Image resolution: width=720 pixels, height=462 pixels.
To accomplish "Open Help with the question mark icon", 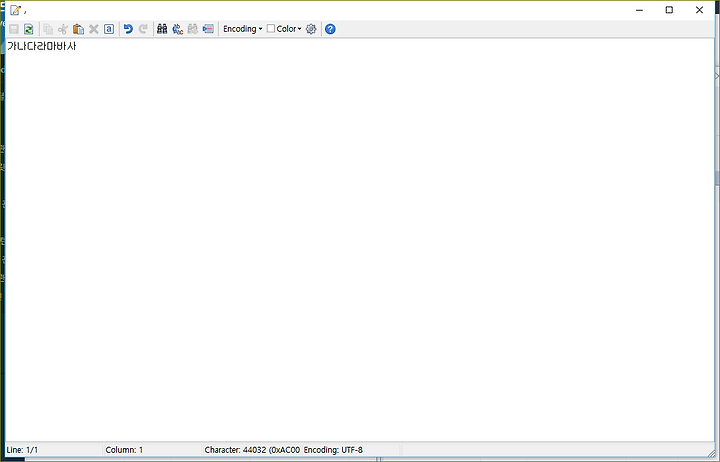I will click(x=330, y=29).
